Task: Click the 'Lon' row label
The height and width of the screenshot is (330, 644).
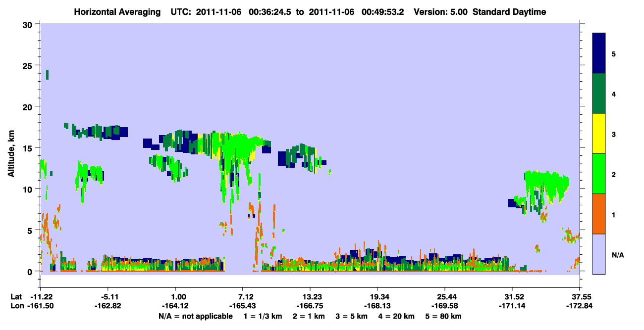Action: tap(16, 306)
